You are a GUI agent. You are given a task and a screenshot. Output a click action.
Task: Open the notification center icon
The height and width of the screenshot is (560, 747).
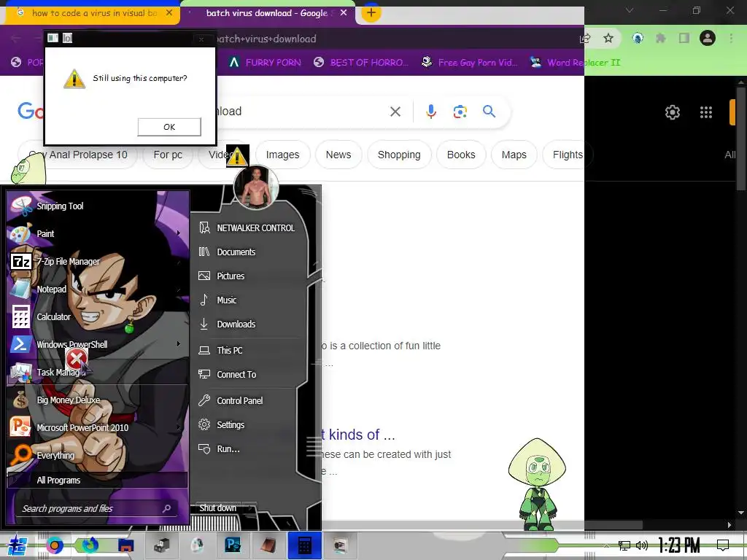[723, 545]
